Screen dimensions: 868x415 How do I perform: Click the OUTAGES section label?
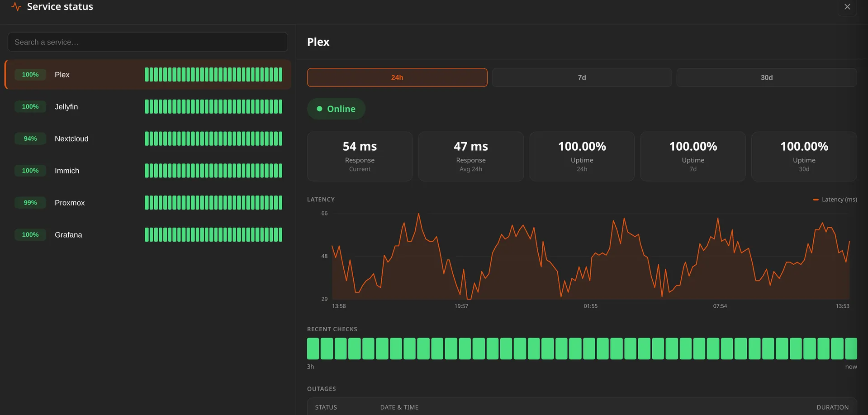point(322,389)
